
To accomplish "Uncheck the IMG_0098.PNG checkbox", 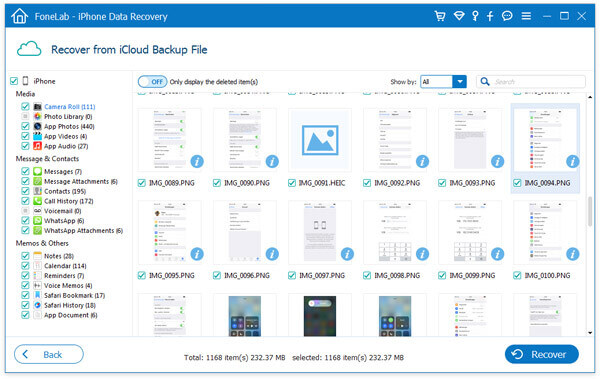I will [367, 275].
